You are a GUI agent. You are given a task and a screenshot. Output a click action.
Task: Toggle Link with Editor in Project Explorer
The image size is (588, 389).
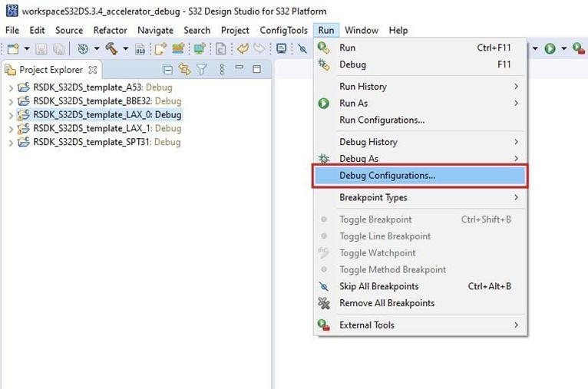click(184, 69)
